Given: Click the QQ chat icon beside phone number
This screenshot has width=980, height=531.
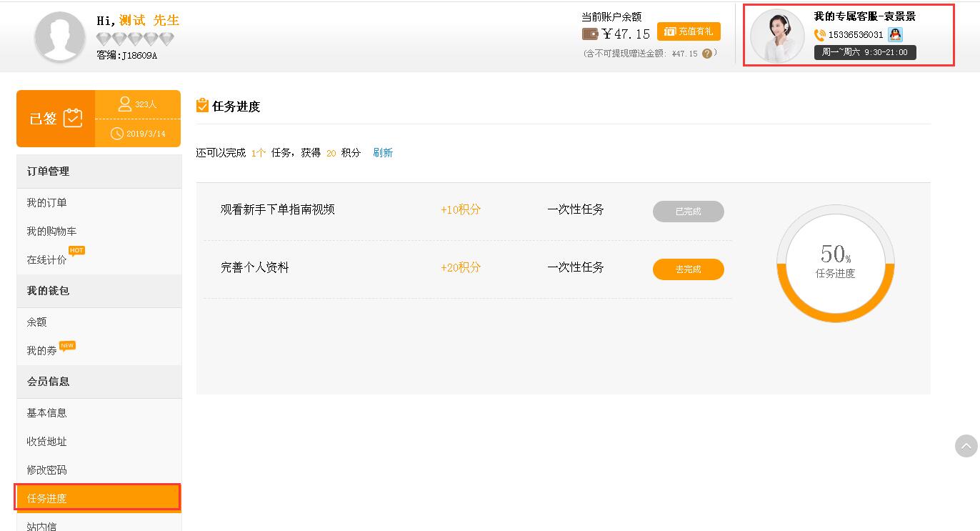Looking at the screenshot, I should tap(895, 34).
